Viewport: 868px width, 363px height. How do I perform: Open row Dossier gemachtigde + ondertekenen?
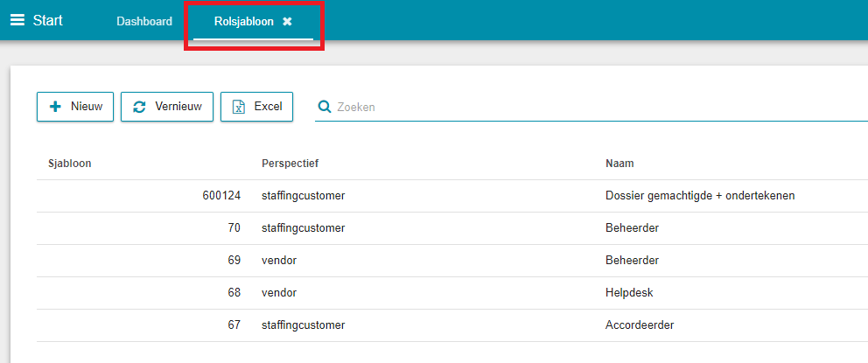[x=452, y=196]
